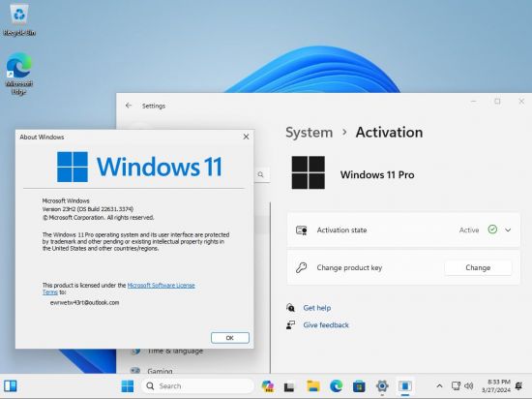
Task: Switch to Settings app on the taskbar
Action: (x=382, y=386)
